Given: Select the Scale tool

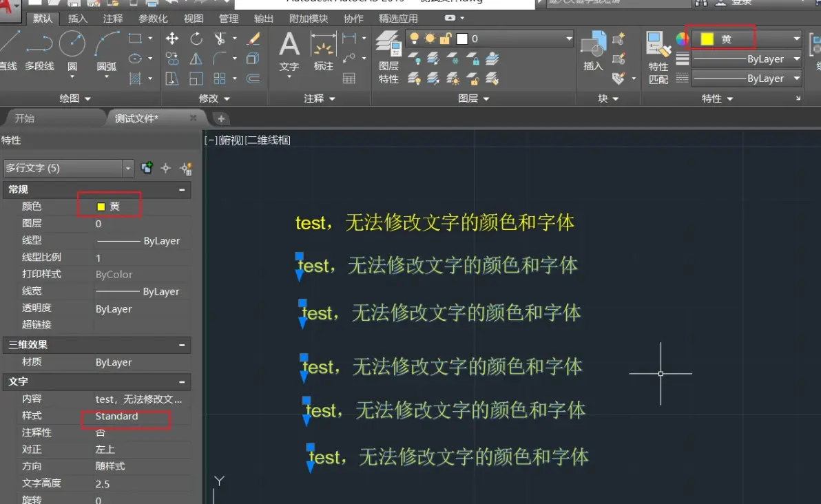Looking at the screenshot, I should tap(196, 78).
